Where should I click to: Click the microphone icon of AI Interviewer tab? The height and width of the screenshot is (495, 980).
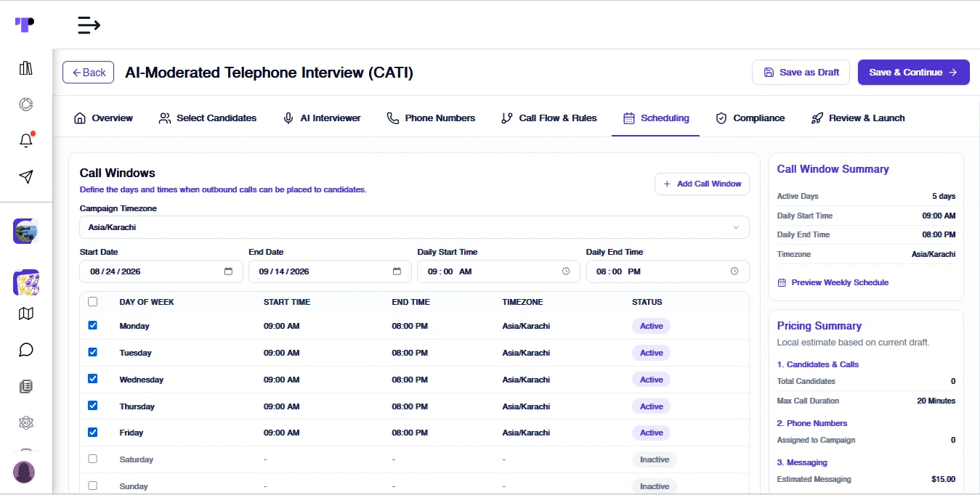point(288,118)
